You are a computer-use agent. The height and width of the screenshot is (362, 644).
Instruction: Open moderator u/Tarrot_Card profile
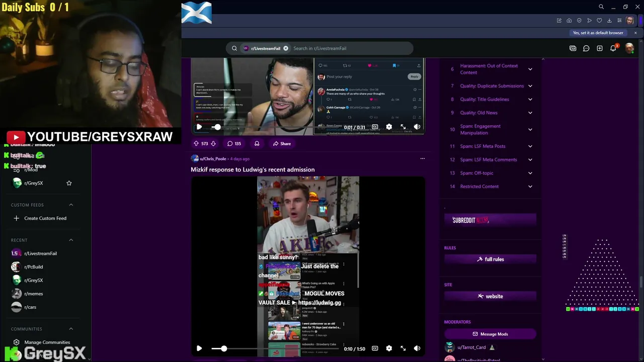coord(471,347)
